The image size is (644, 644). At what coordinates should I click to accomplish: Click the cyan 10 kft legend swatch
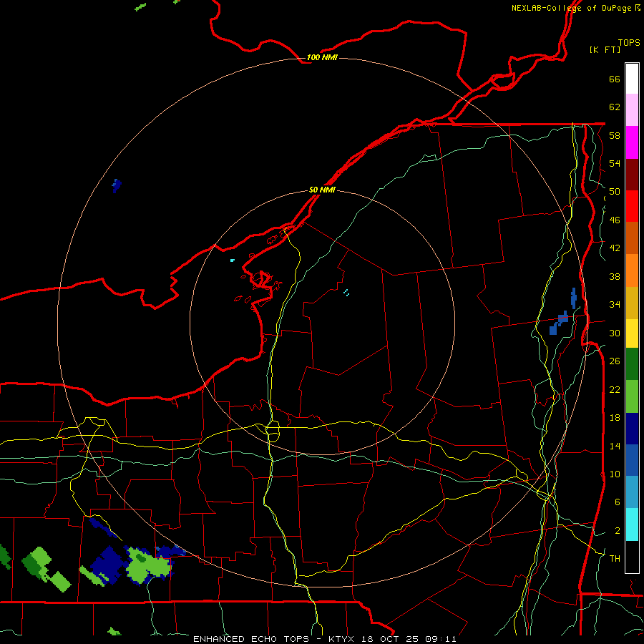632,525
